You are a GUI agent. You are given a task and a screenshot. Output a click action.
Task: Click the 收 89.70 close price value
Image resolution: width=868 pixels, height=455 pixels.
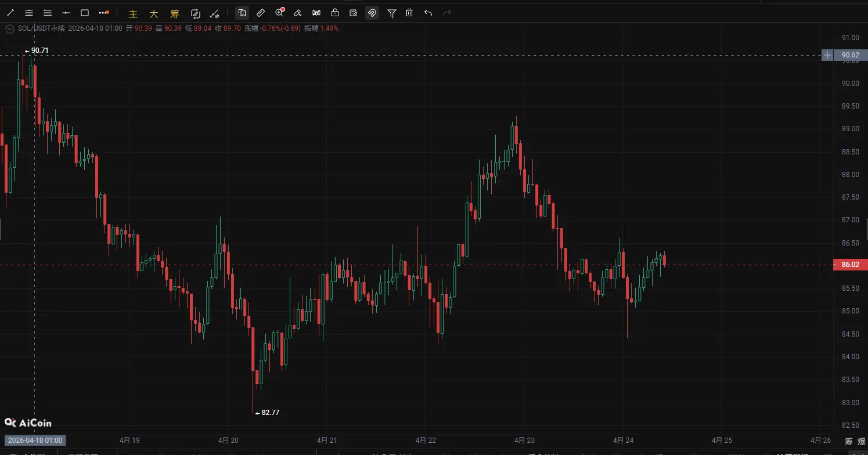tap(228, 28)
